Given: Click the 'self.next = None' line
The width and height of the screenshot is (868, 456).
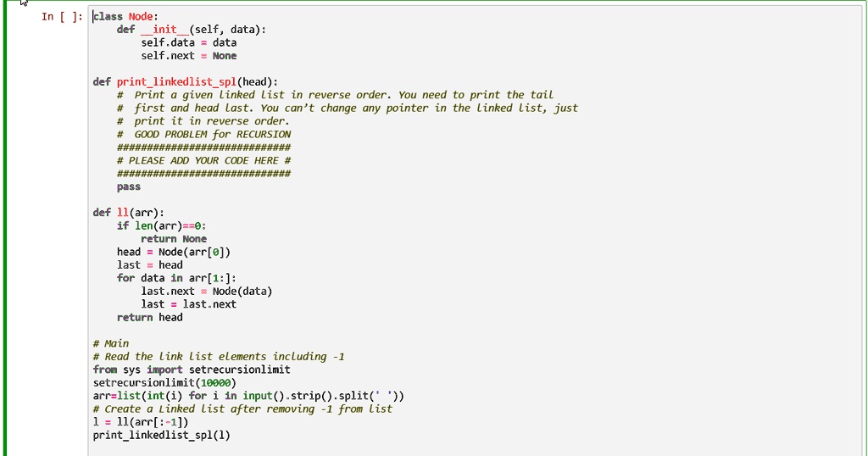Looking at the screenshot, I should tap(188, 56).
